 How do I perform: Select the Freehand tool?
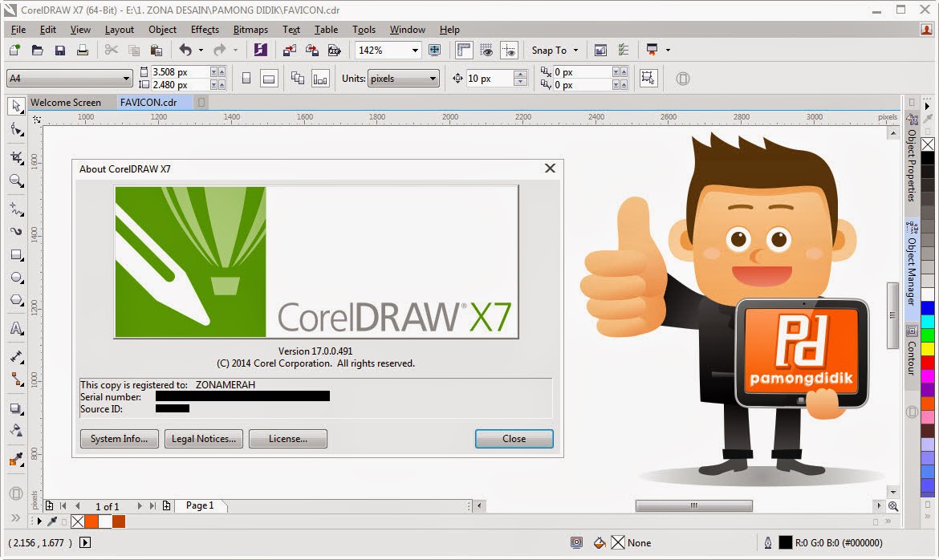[16, 209]
